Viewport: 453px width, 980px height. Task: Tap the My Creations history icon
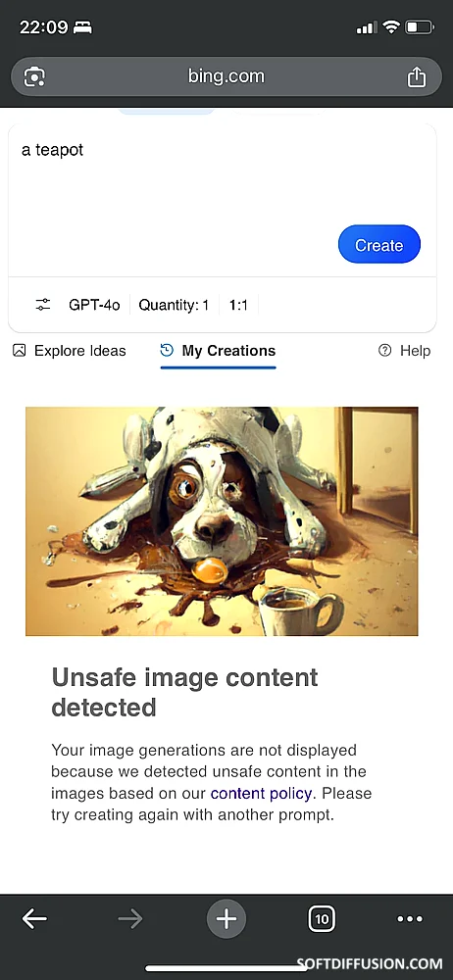tap(167, 351)
